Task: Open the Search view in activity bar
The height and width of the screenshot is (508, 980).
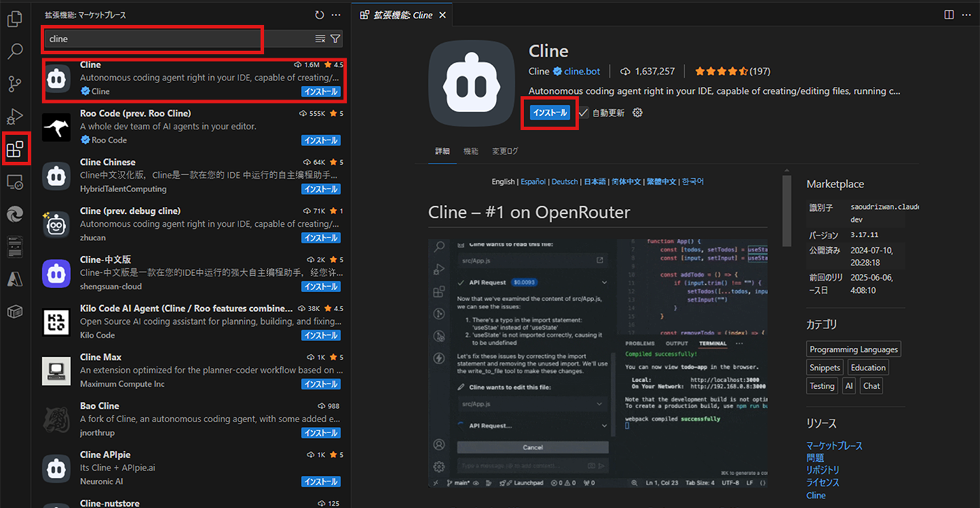Action: pyautogui.click(x=14, y=51)
